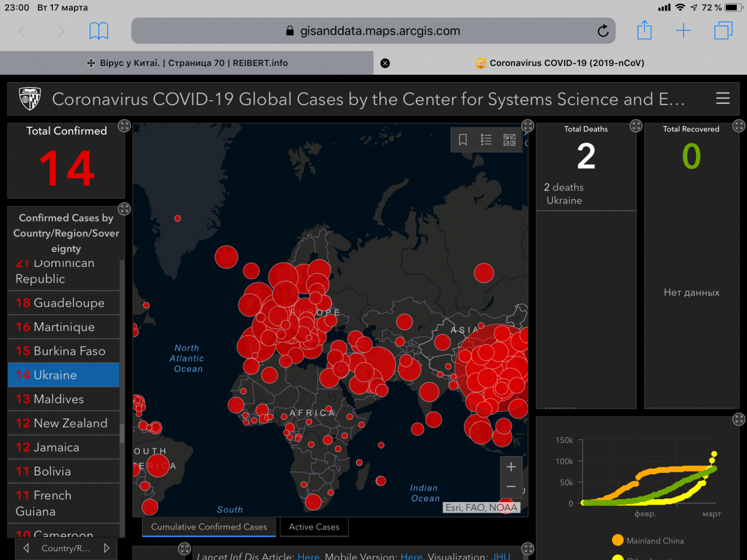Go to next country list page arrow
Viewport: 747px width, 560px height.
[x=106, y=548]
